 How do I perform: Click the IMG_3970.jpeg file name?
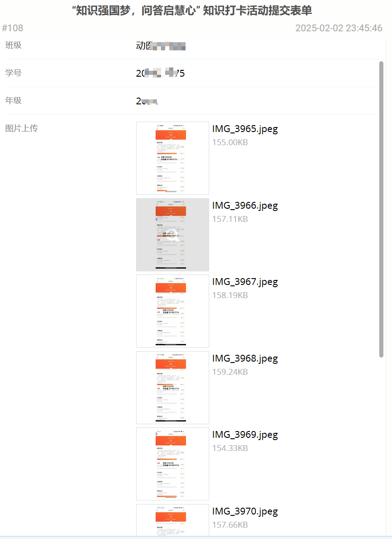point(245,511)
